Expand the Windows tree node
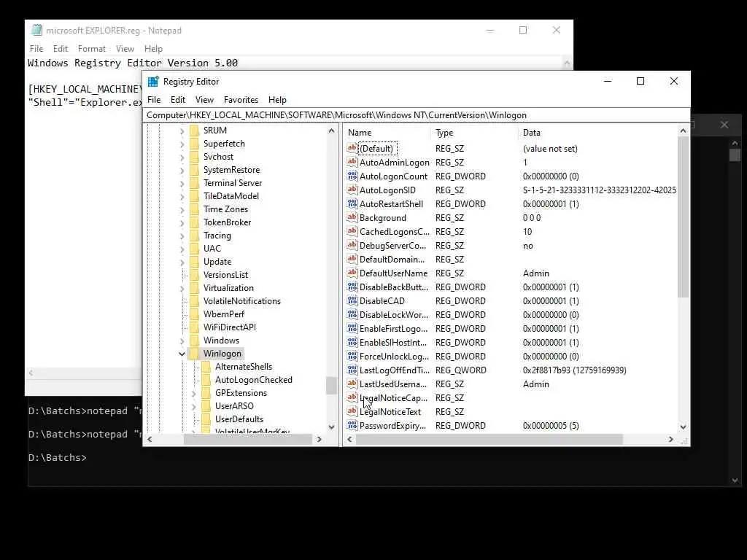 click(x=182, y=341)
